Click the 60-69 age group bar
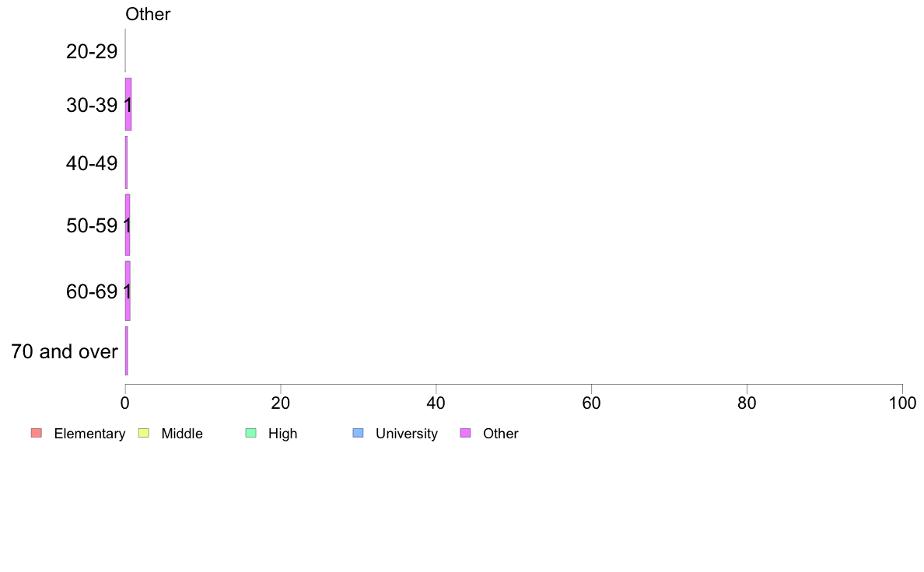This screenshot has width=924, height=572. click(x=128, y=291)
